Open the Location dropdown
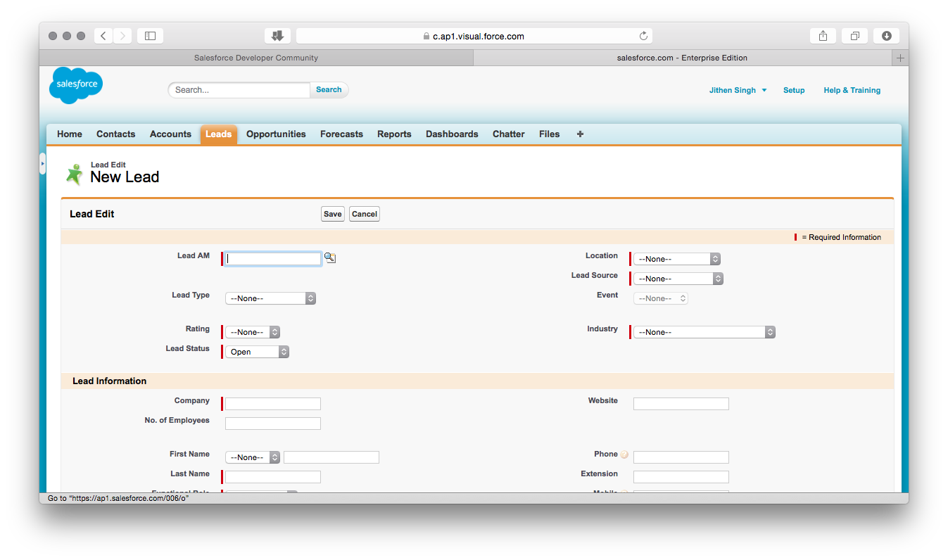This screenshot has height=560, width=948. click(677, 259)
